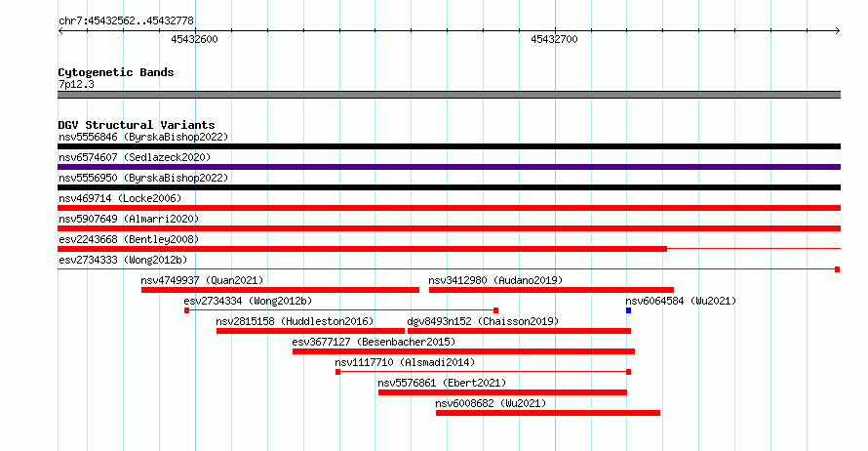868x451 pixels.
Task: Click the nsv6008682 (Wu2021) label
Action: click(x=491, y=403)
